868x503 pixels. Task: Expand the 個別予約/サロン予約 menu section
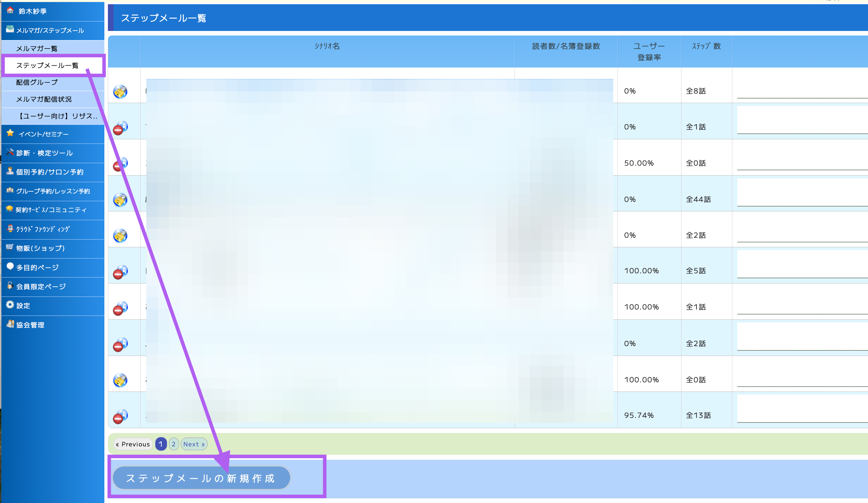coord(50,172)
